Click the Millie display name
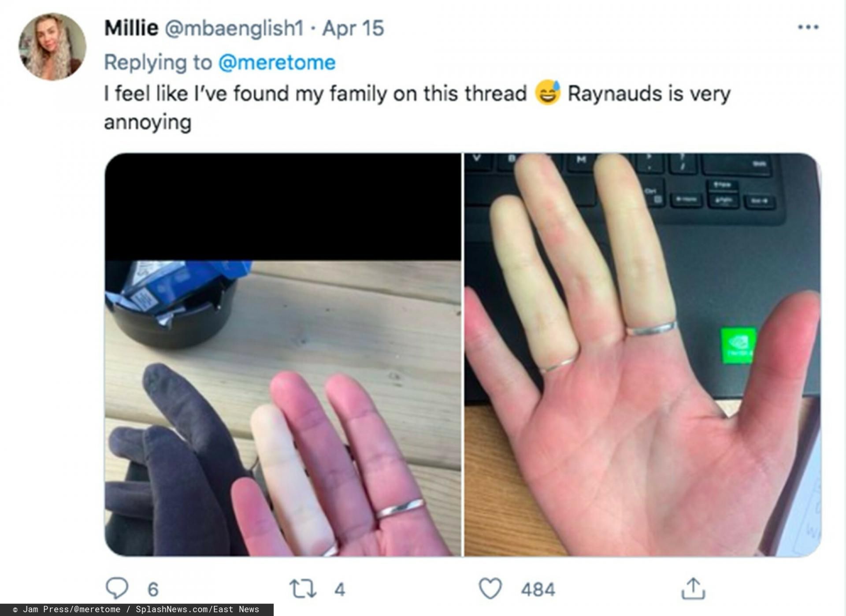Image resolution: width=846 pixels, height=616 pixels. coord(131,28)
